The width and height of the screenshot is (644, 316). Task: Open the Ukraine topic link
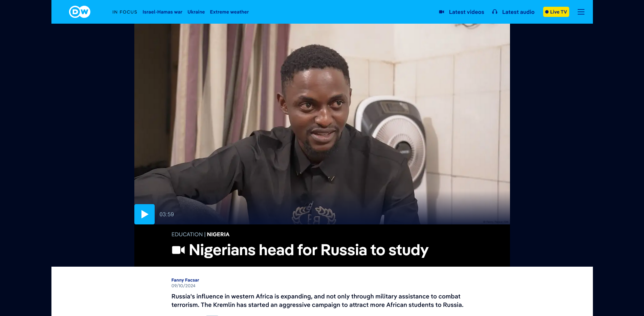(x=196, y=12)
